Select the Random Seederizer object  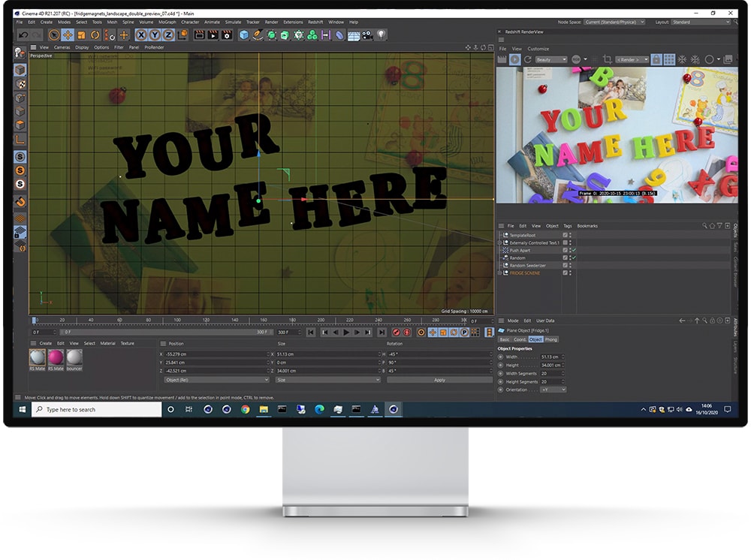coord(527,266)
